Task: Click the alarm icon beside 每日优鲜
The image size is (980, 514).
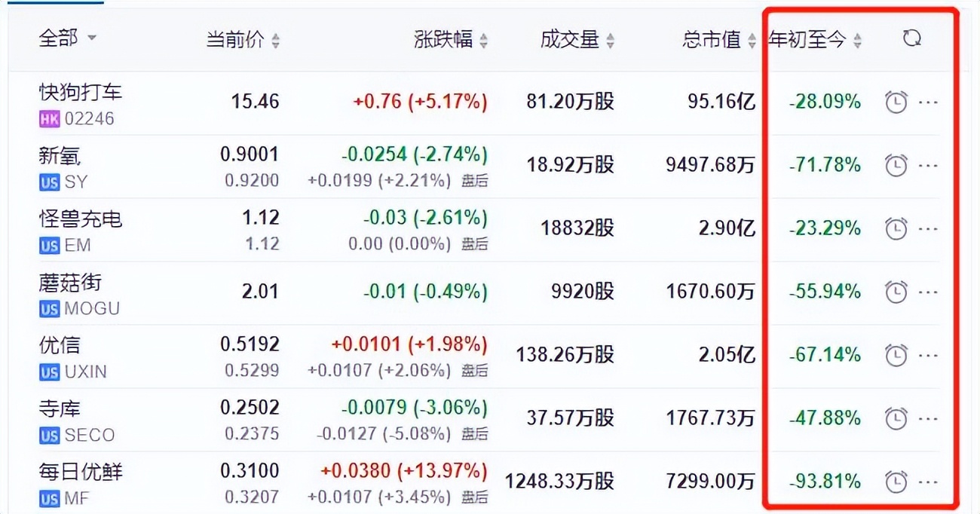Action: pos(896,481)
